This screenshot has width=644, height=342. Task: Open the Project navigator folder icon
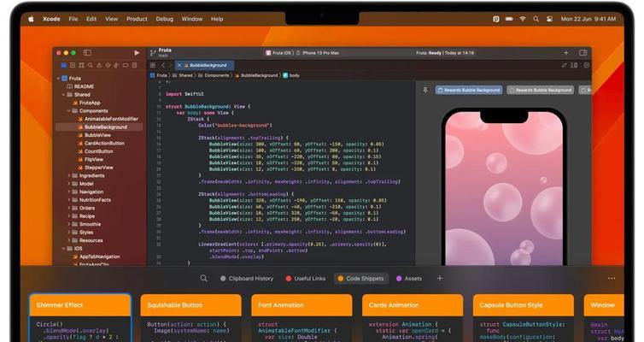point(64,65)
